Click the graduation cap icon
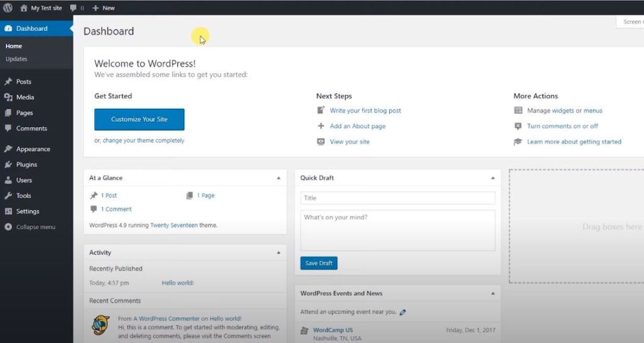 518,142
